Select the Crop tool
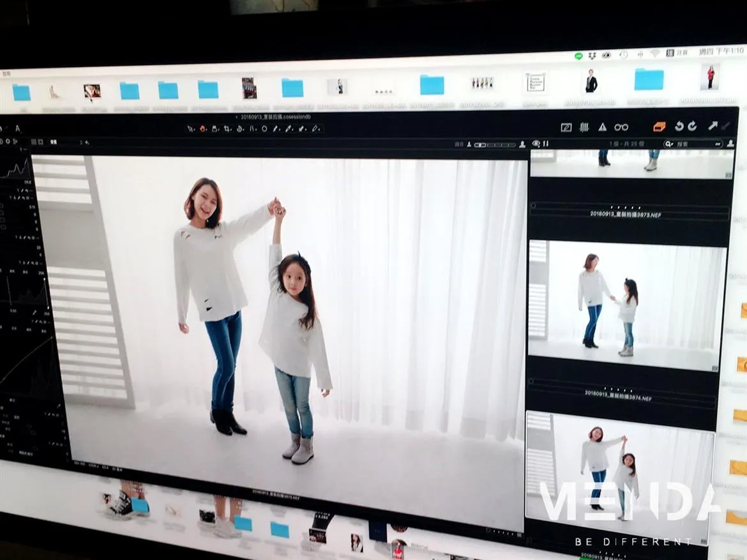This screenshot has width=747, height=560. pyautogui.click(x=227, y=128)
